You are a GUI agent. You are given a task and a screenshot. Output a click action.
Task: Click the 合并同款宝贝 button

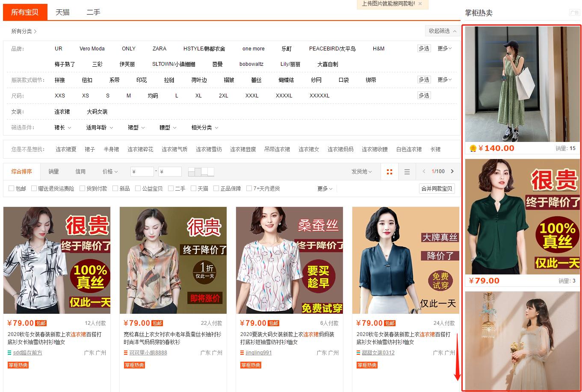click(x=437, y=188)
